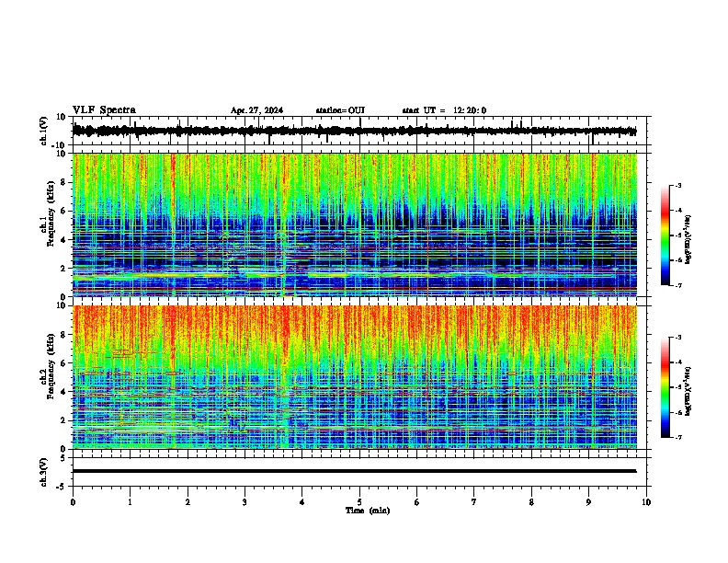Click the ch.1 spectrogram color scale bar

coord(665,236)
